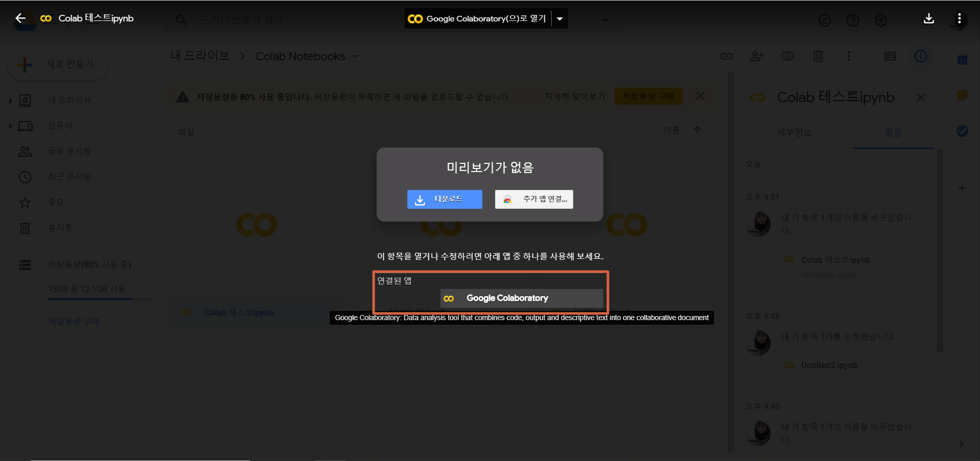Open Computers (컴퓨터) in sidebar
This screenshot has width=980, height=461.
[60, 126]
